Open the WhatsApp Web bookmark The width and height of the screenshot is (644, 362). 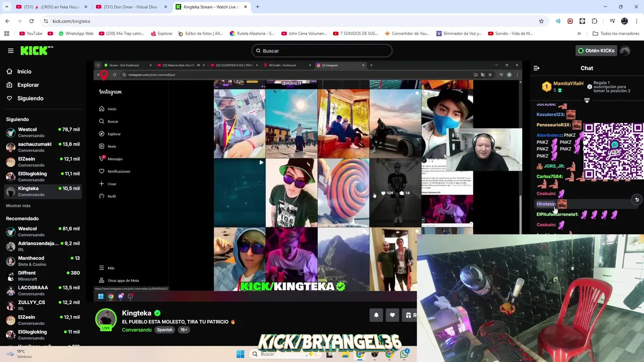point(76,34)
